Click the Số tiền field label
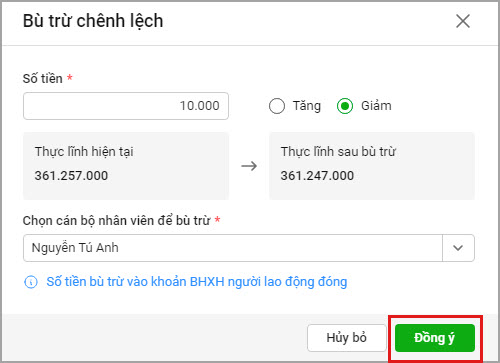Screen dimensions: 500x363 pyautogui.click(x=43, y=79)
